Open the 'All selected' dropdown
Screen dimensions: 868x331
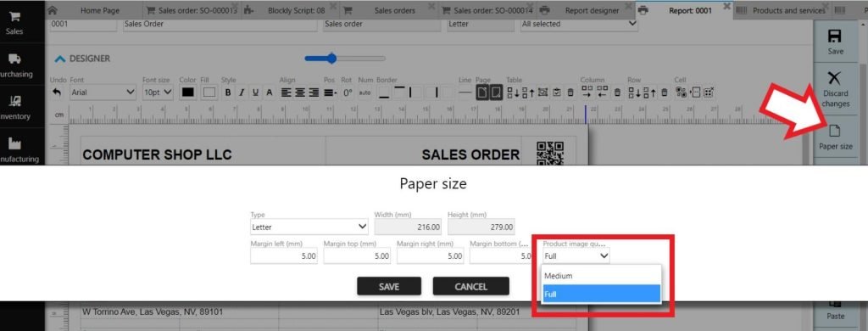pos(579,24)
